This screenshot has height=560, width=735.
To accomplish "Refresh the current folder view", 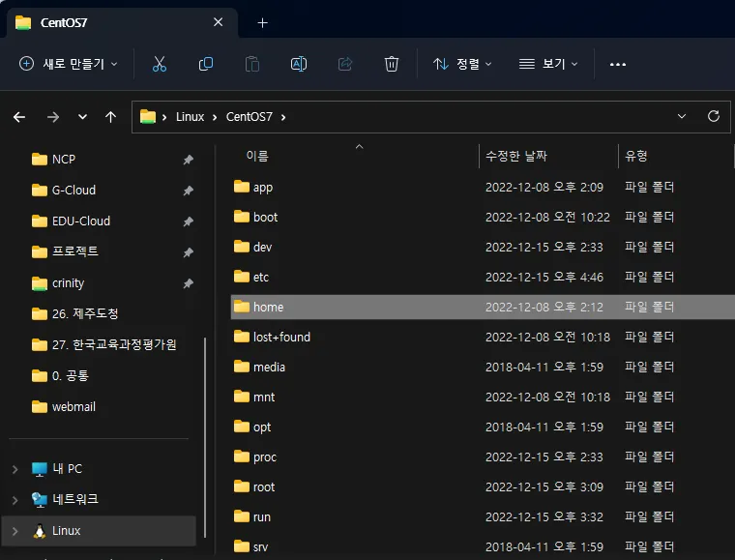I will click(x=714, y=116).
